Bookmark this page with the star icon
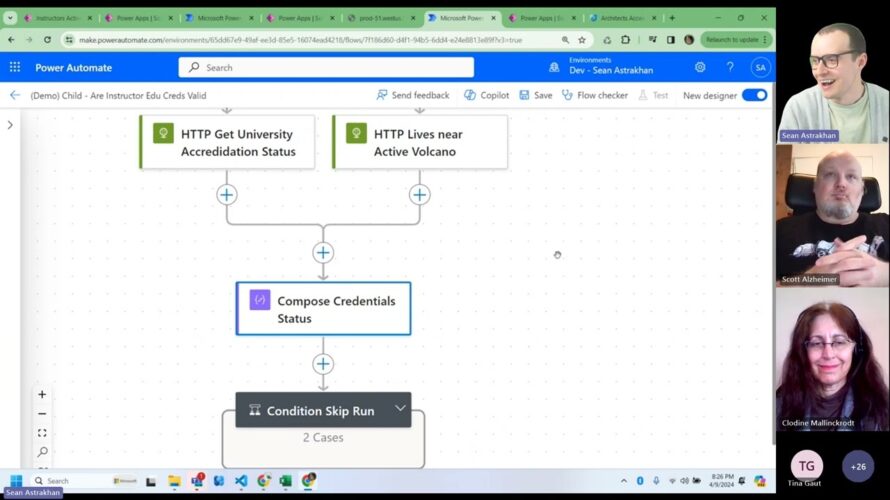 pyautogui.click(x=582, y=40)
